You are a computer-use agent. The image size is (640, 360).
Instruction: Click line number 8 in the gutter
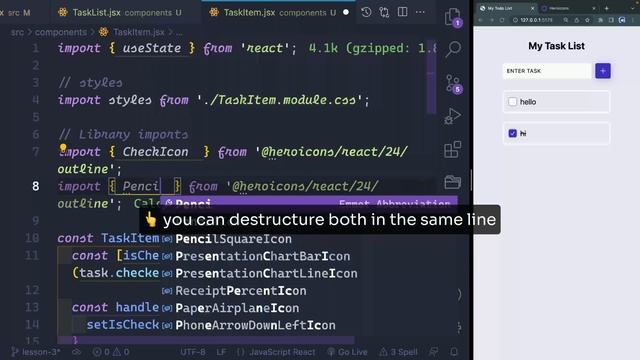pyautogui.click(x=36, y=187)
